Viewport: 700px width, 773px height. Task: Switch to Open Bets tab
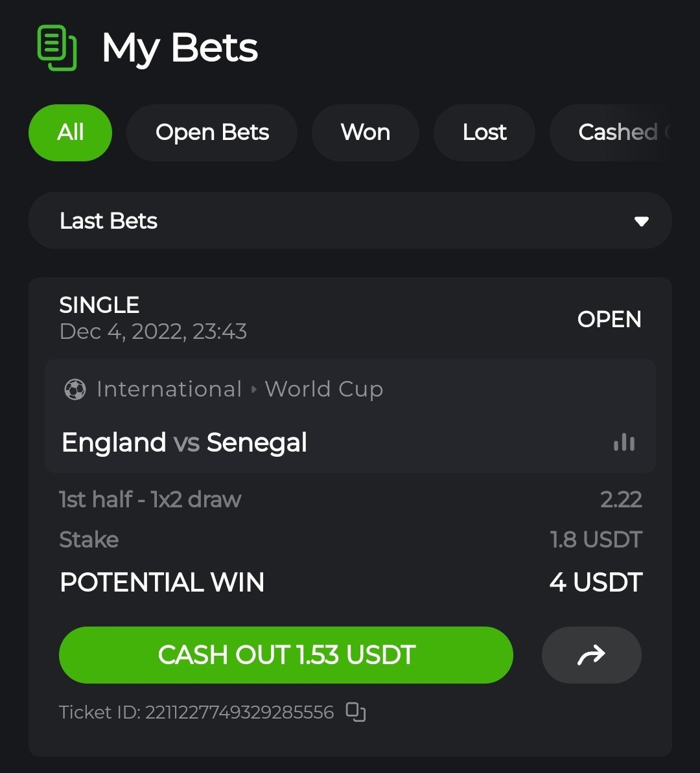(212, 133)
